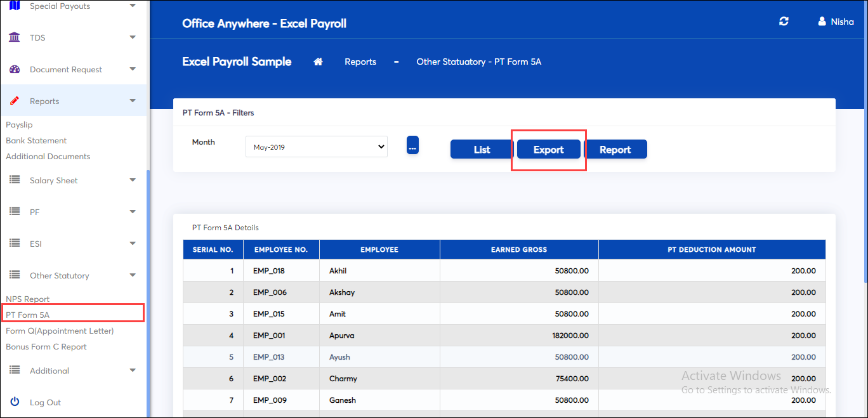The image size is (868, 418).
Task: Expand the PF submenu arrow
Action: [133, 212]
